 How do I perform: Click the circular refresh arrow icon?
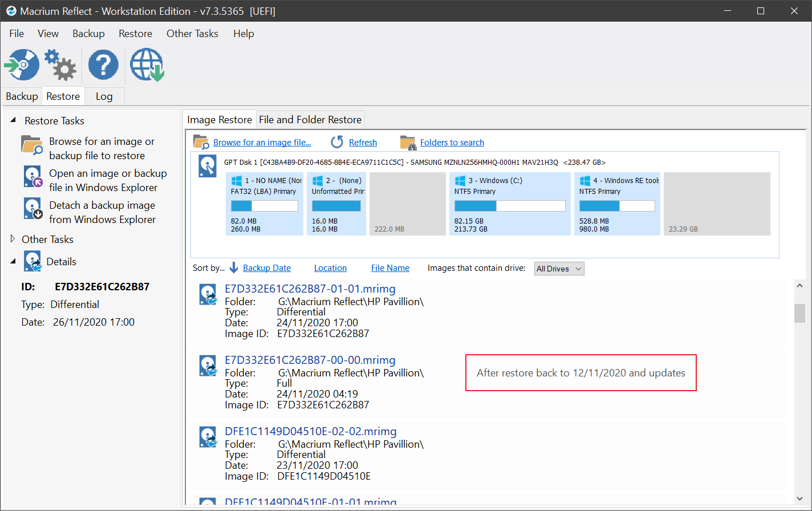(x=338, y=142)
